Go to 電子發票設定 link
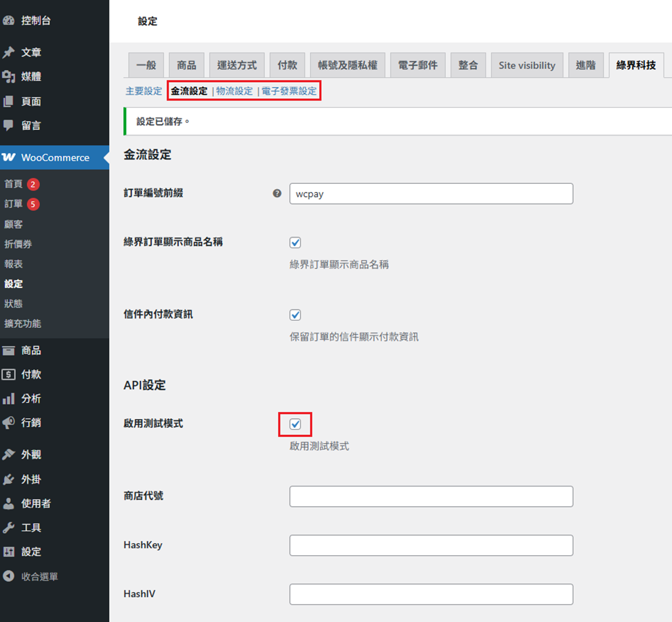 (x=289, y=91)
